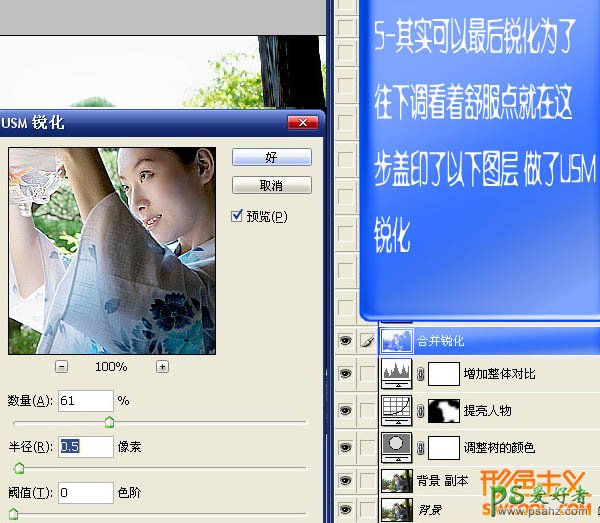Click the Levels adjustment icon on 增加整体对比 layer
Viewport: 600px width, 523px height.
pyautogui.click(x=398, y=374)
